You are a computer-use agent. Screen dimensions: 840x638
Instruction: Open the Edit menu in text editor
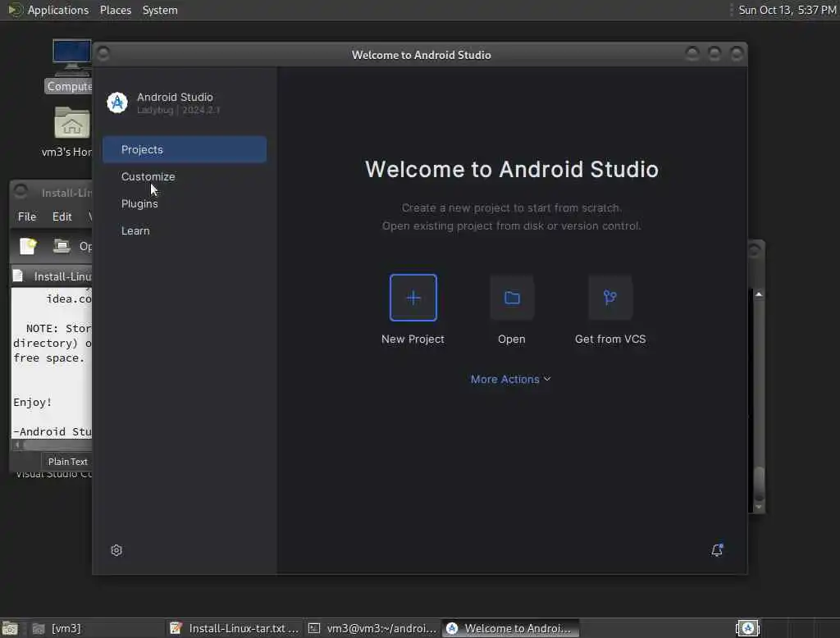click(62, 216)
